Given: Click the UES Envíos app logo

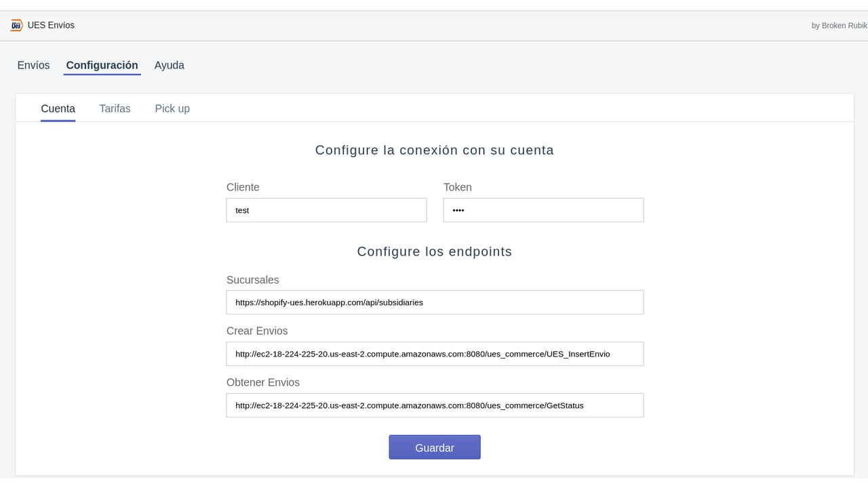Looking at the screenshot, I should click(16, 25).
